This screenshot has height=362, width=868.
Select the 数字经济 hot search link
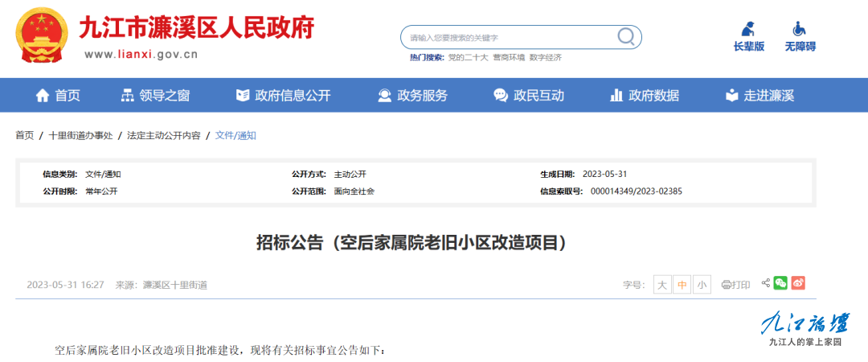click(546, 58)
